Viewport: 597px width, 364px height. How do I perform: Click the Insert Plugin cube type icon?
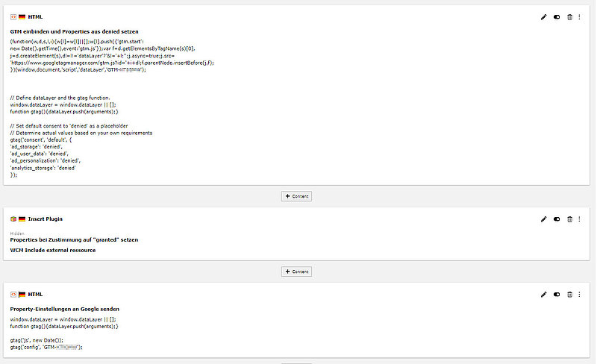click(x=13, y=219)
